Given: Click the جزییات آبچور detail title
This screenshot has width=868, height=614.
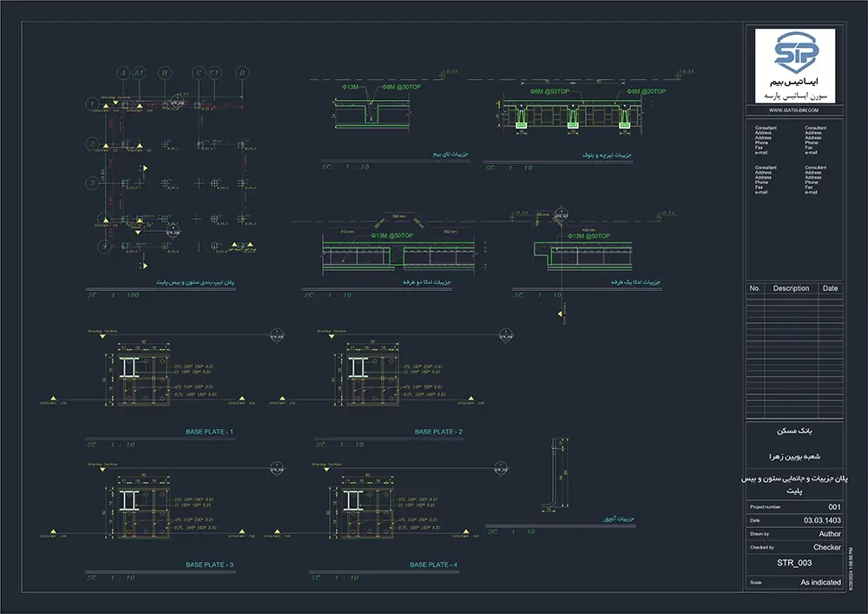Looking at the screenshot, I should pos(619,518).
